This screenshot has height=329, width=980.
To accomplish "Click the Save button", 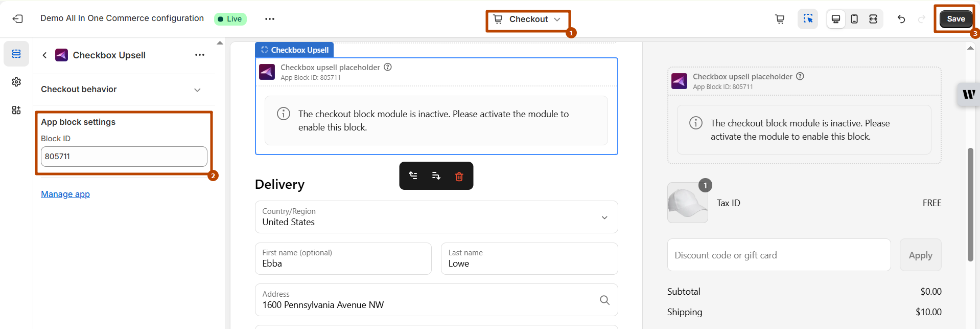I will (x=955, y=19).
